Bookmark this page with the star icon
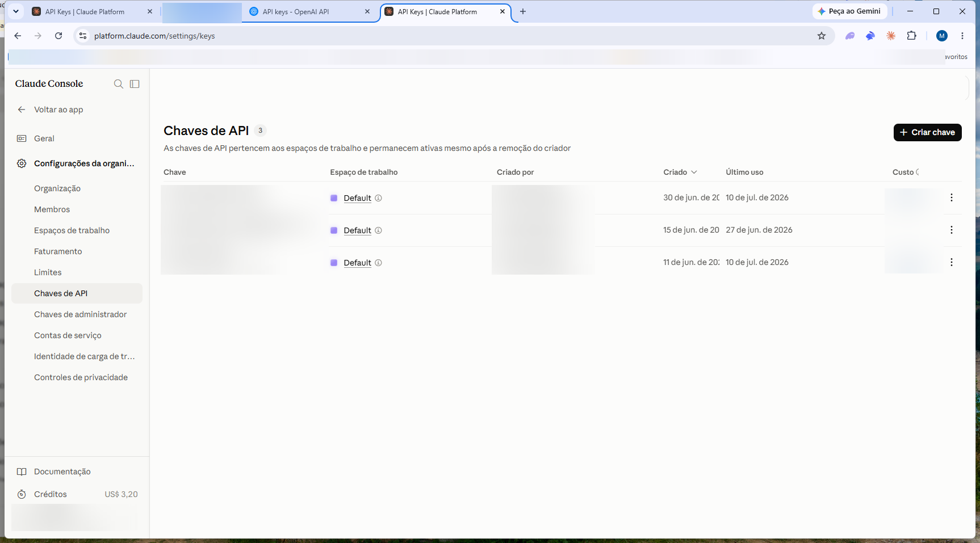980x543 pixels. [822, 36]
